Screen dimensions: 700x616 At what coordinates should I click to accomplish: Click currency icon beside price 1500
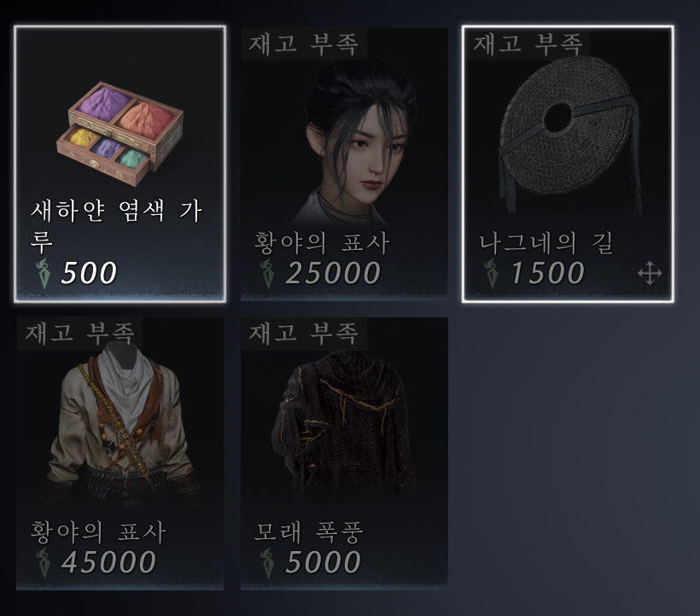coord(492,272)
